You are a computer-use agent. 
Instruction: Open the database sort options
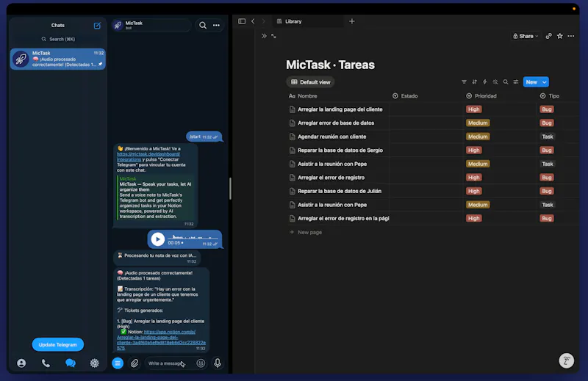474,82
